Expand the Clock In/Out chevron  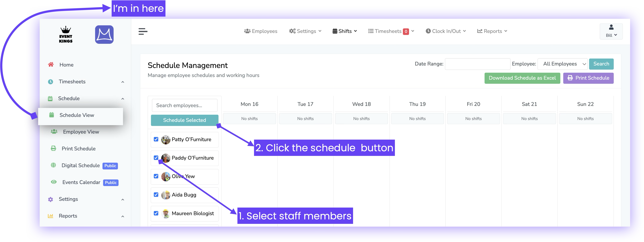465,31
